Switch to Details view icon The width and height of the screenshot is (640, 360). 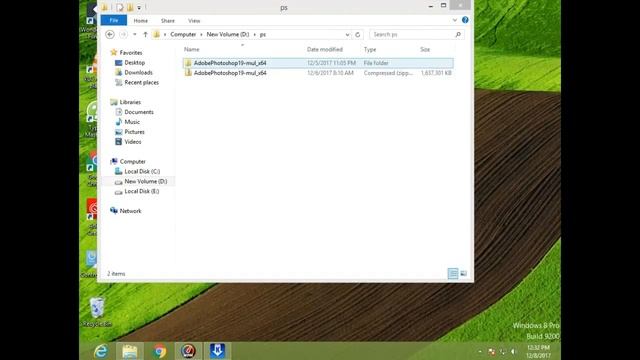453,273
